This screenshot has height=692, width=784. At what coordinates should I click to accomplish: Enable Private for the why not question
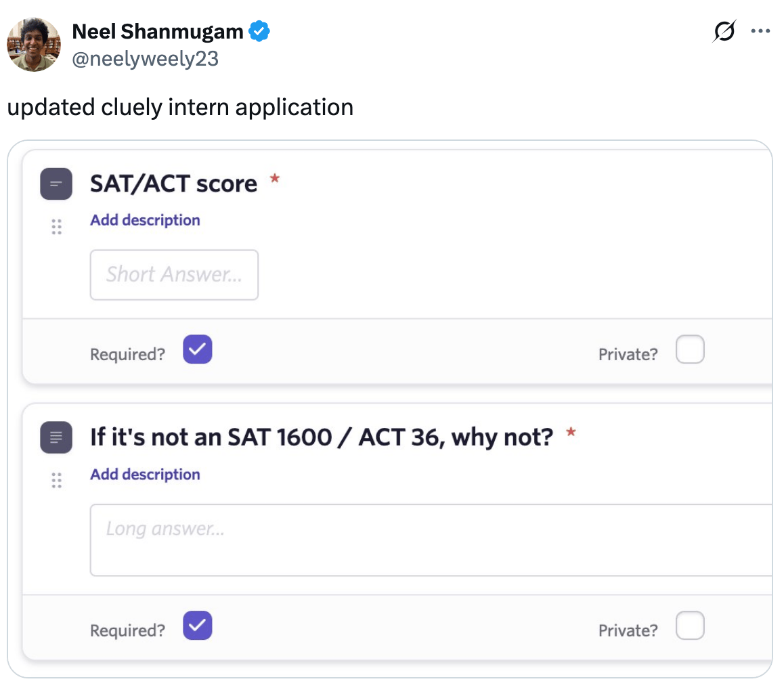(690, 626)
